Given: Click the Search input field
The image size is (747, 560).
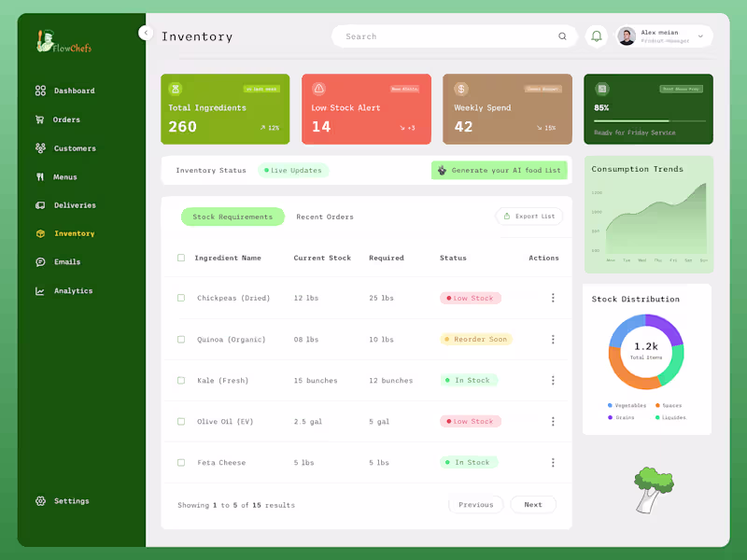Looking at the screenshot, I should pyautogui.click(x=454, y=36).
